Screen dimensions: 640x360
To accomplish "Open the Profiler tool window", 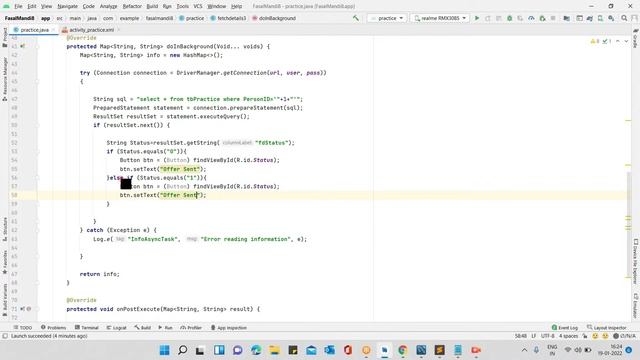I will 191,327.
